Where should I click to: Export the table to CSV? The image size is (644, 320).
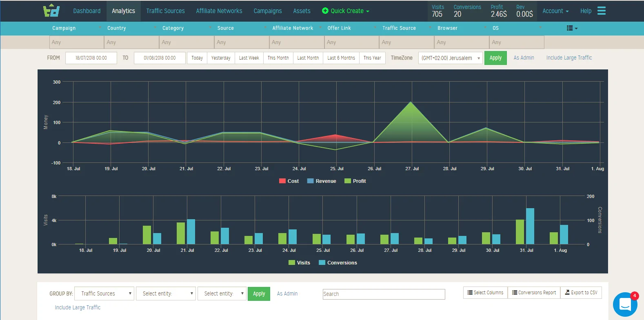[x=581, y=293]
